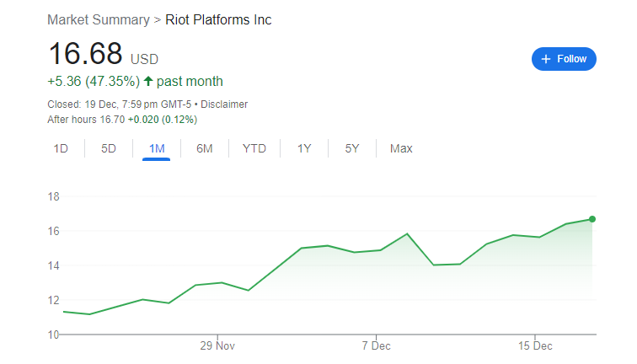Switch to the 5D time range
The height and width of the screenshot is (364, 637).
109,149
